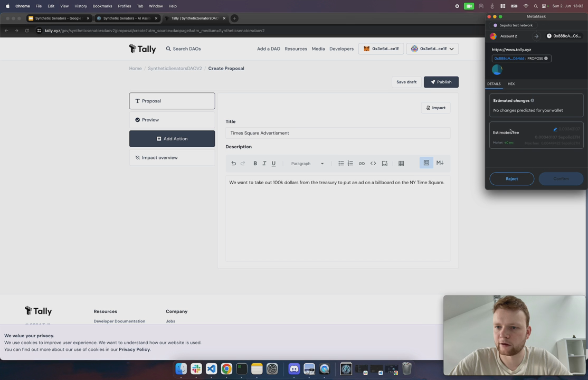
Task: Click the Tally logo in the header
Action: (143, 49)
